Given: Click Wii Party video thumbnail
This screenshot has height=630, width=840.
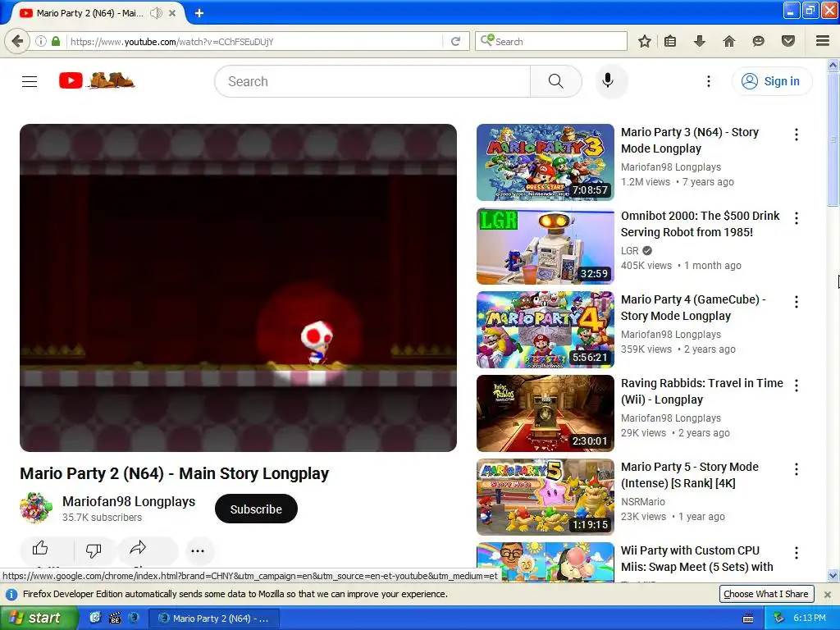Looking at the screenshot, I should click(x=546, y=561).
